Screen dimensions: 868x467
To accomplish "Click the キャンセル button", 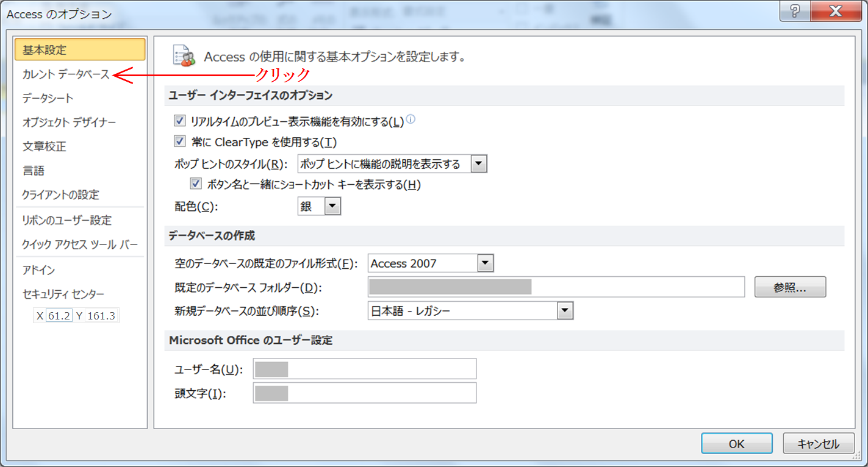I will point(818,444).
